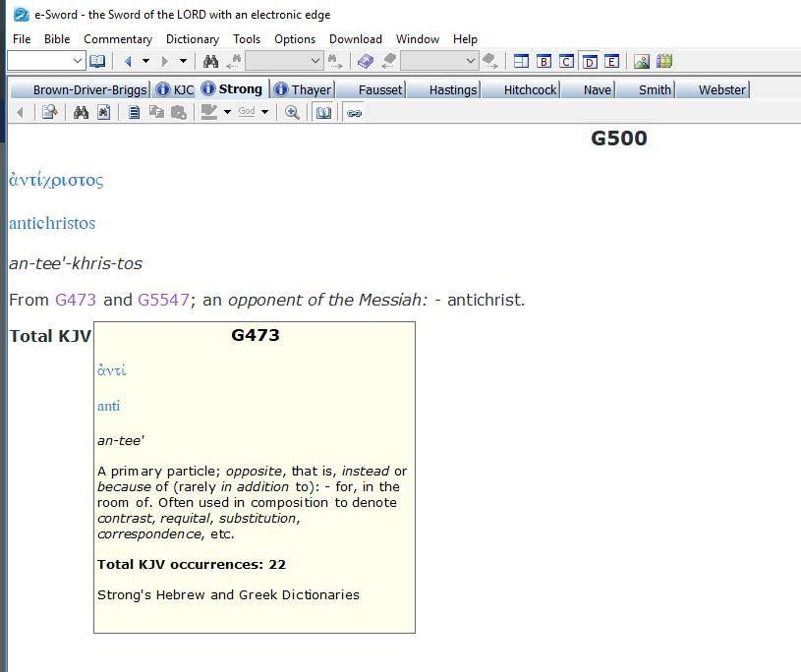801x672 pixels.
Task: Search dictionary with binoculars icon
Action: pyautogui.click(x=81, y=112)
